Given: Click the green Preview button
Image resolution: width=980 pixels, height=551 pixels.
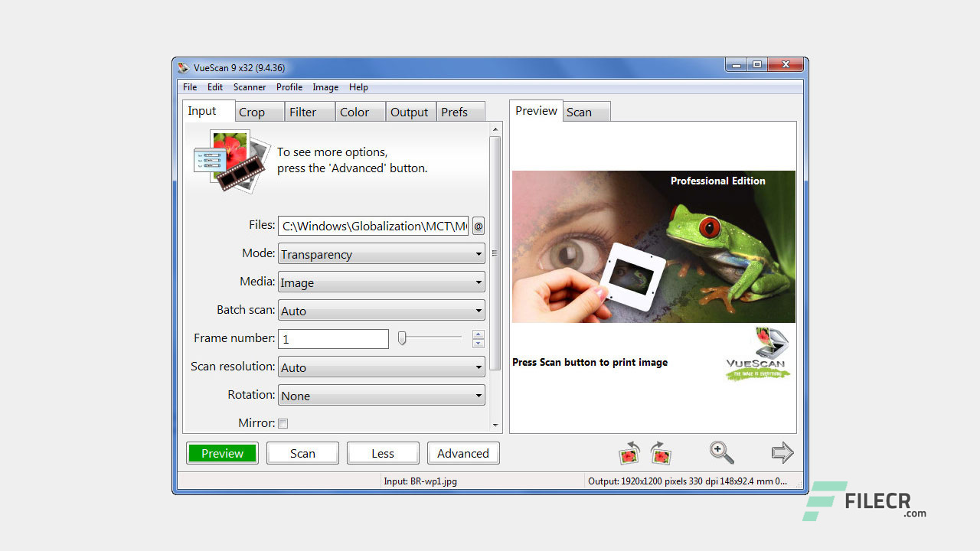Looking at the screenshot, I should click(222, 453).
